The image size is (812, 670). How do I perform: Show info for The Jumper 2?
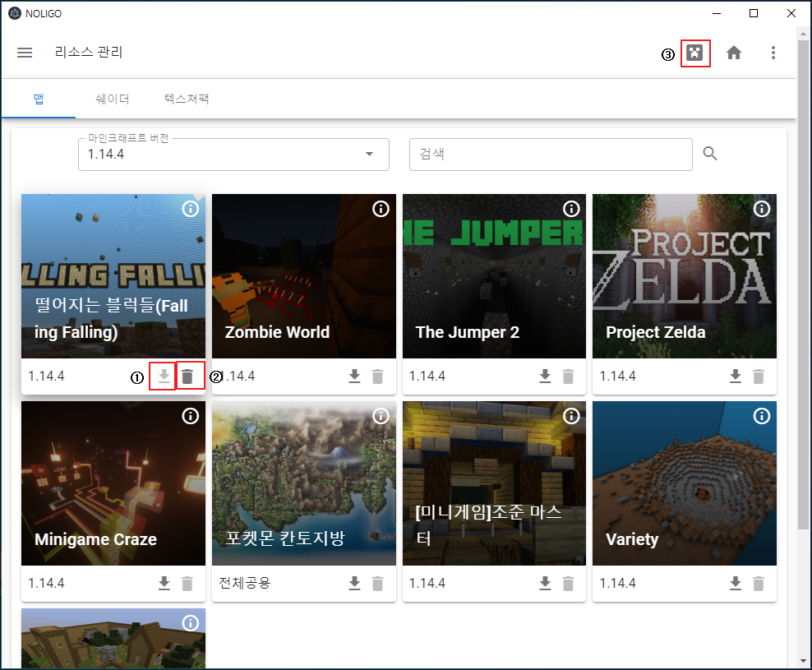(571, 209)
